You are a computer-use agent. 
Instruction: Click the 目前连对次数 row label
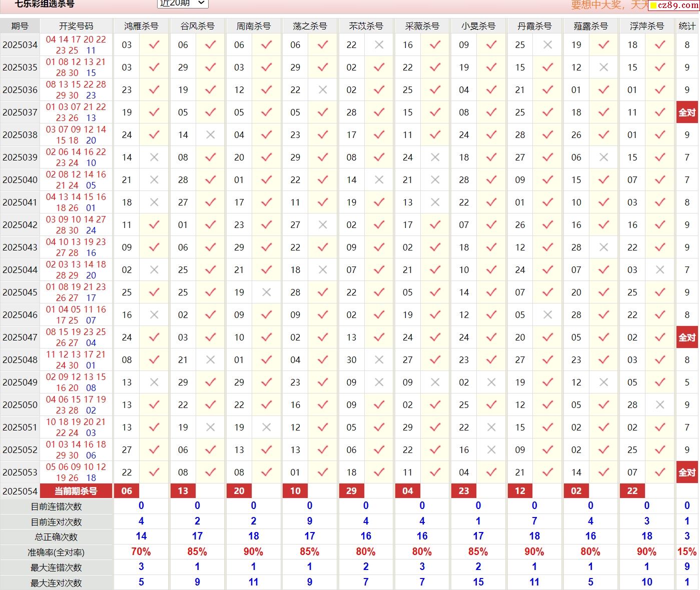(56, 522)
